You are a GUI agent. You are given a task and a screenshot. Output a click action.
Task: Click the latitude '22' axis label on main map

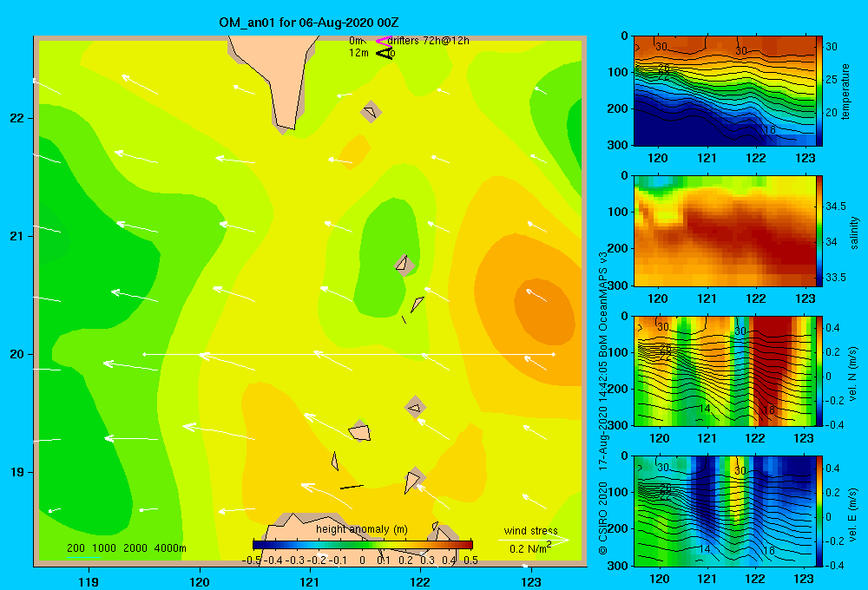[16, 118]
